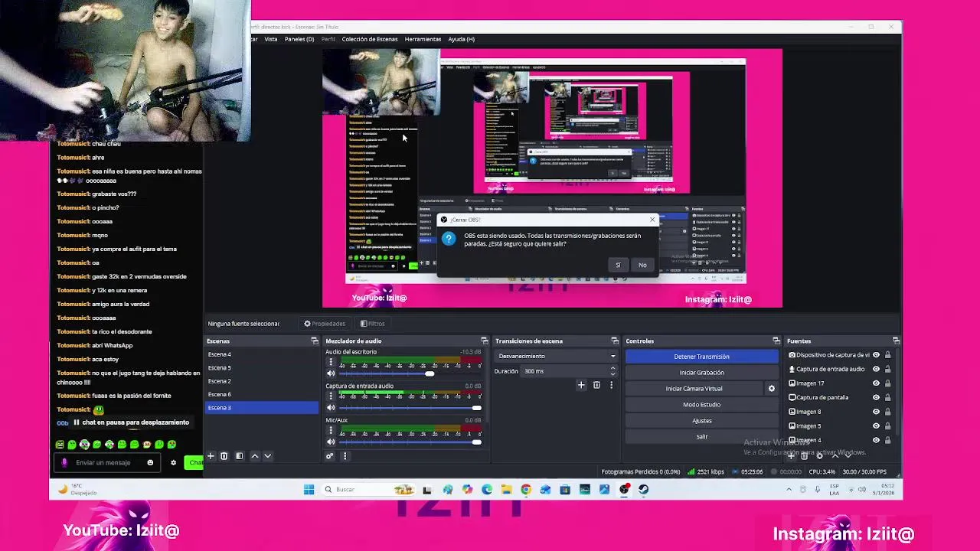Mute Captura de entrada audio speaker
This screenshot has width=980, height=551.
coord(331,408)
